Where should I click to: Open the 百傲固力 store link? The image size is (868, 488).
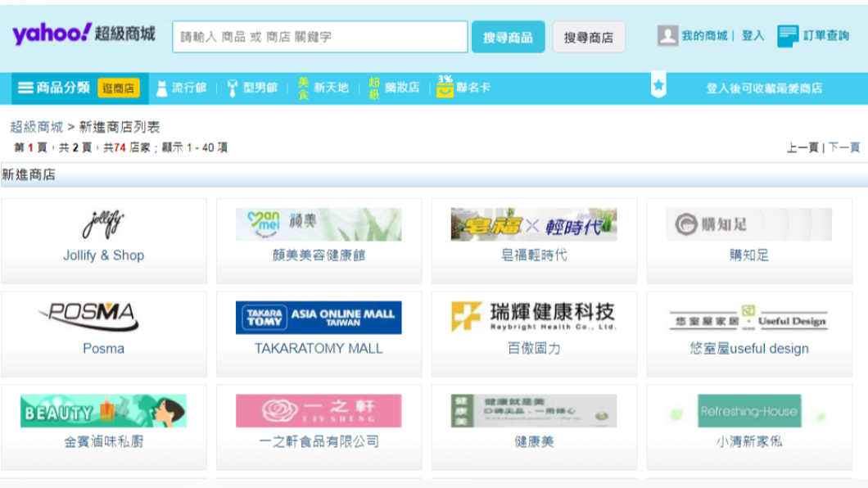(534, 349)
